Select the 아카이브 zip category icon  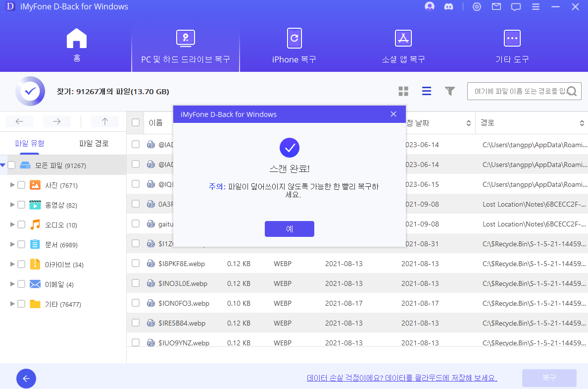(35, 264)
